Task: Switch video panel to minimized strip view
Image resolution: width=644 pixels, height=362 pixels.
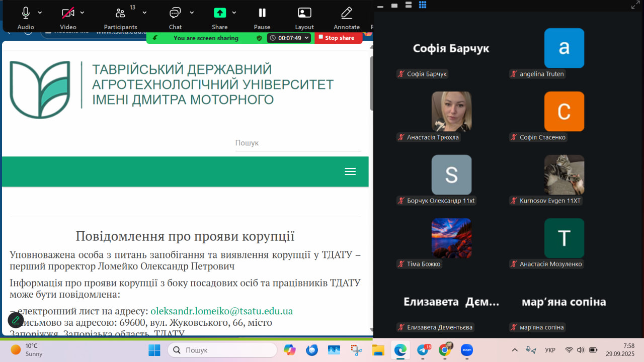Action: pos(381,6)
